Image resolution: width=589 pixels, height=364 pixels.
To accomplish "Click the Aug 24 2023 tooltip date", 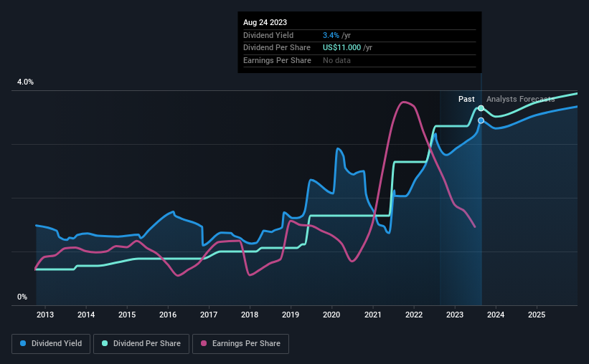I will pos(265,22).
